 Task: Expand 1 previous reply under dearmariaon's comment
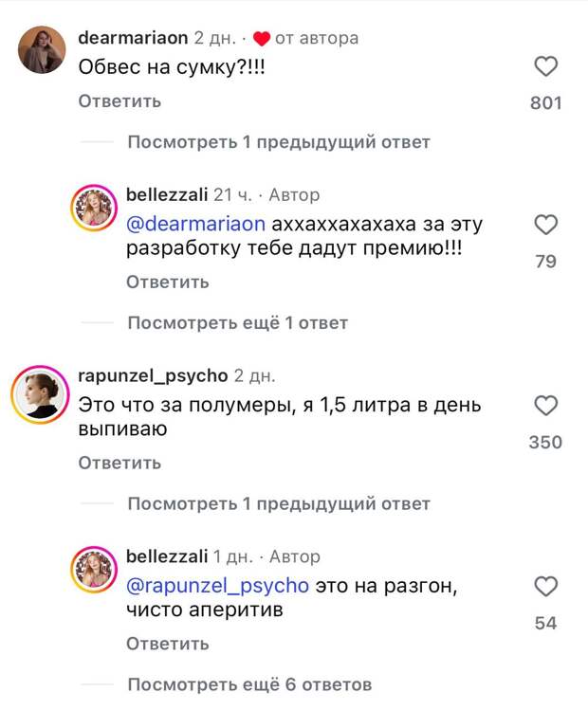tap(279, 142)
